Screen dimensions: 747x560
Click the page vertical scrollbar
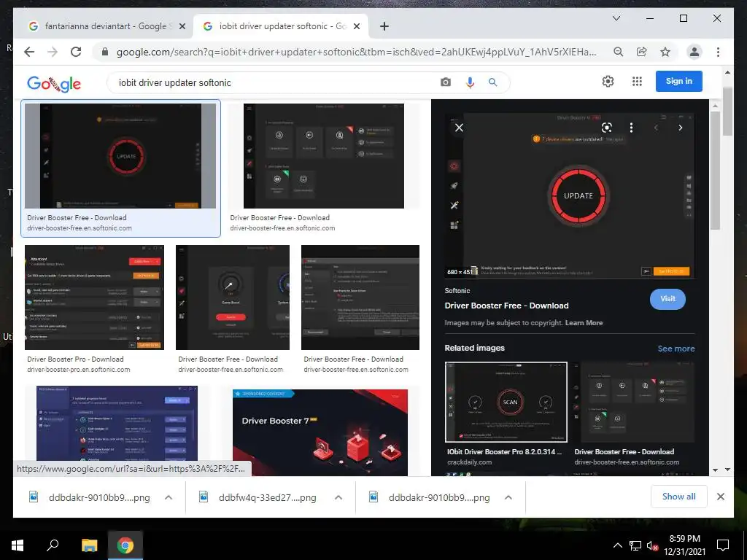727,112
